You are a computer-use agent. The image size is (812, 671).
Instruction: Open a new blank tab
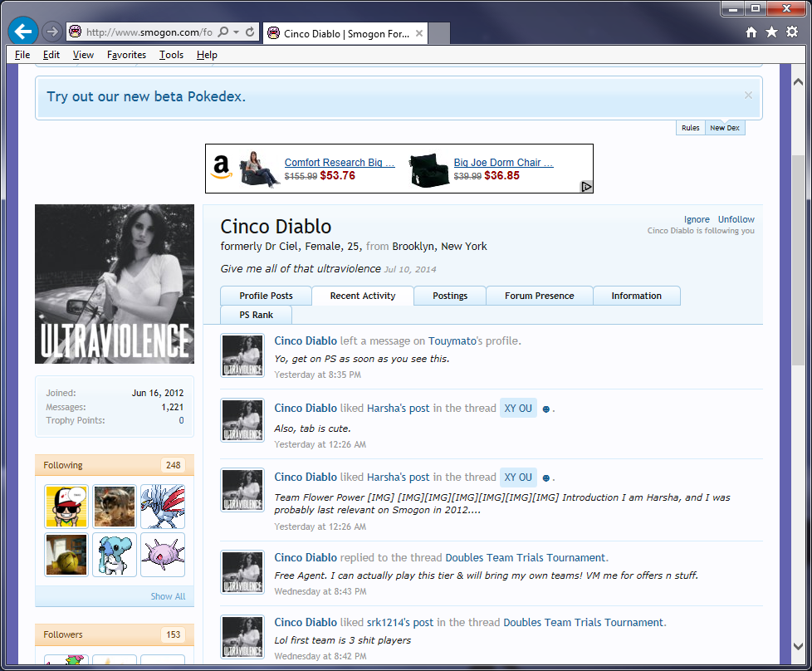coord(438,33)
